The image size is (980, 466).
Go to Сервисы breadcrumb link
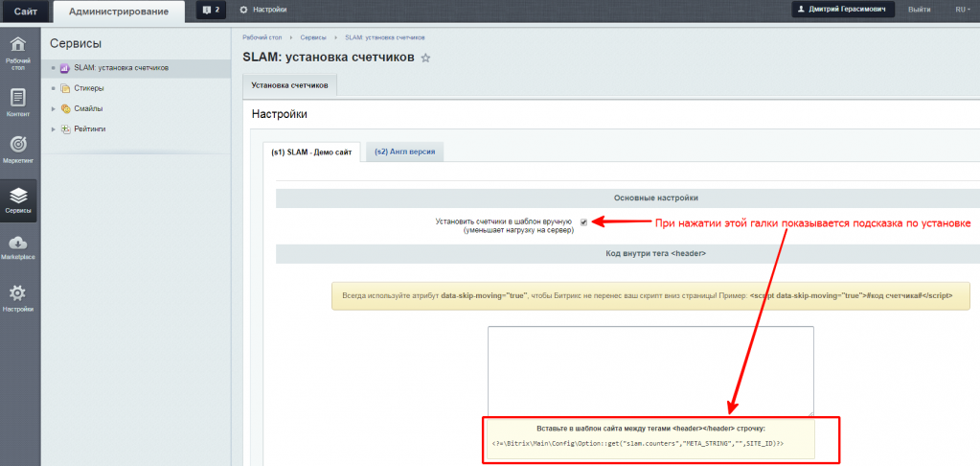(313, 38)
